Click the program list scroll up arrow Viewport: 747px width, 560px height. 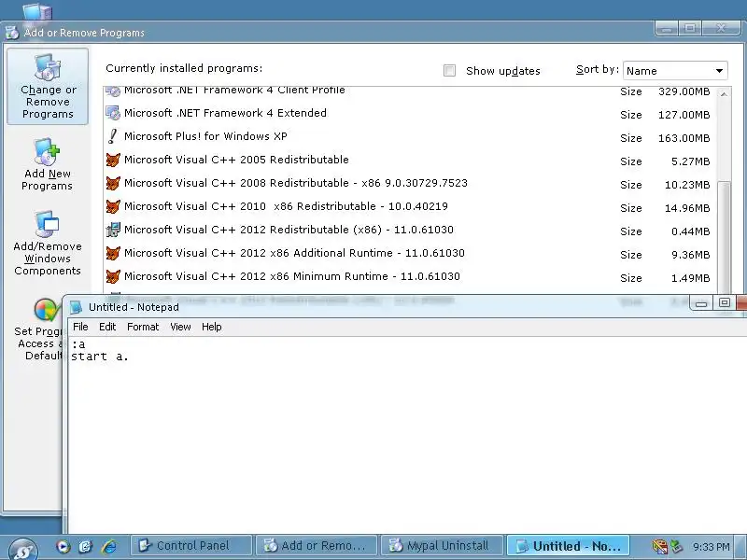tap(724, 94)
